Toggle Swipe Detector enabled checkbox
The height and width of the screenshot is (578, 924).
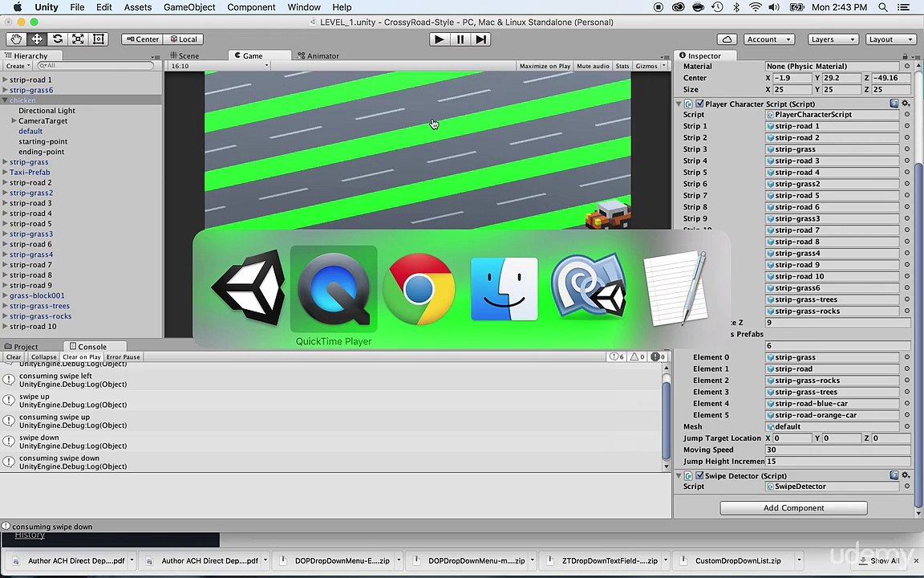pyautogui.click(x=699, y=475)
